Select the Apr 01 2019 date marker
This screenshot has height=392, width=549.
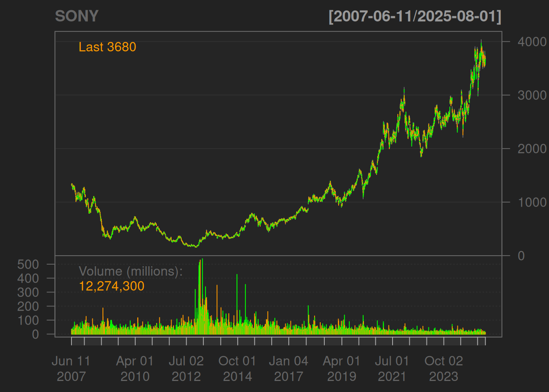coord(341,368)
